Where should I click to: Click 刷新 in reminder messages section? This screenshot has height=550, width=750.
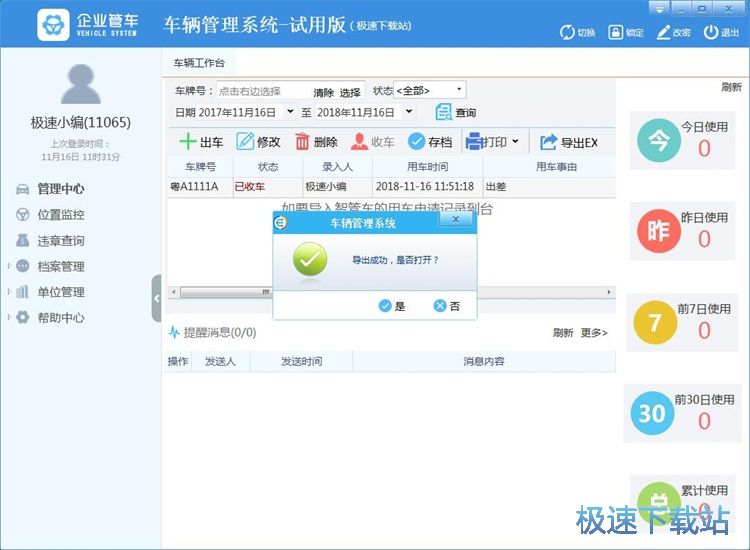tap(563, 333)
